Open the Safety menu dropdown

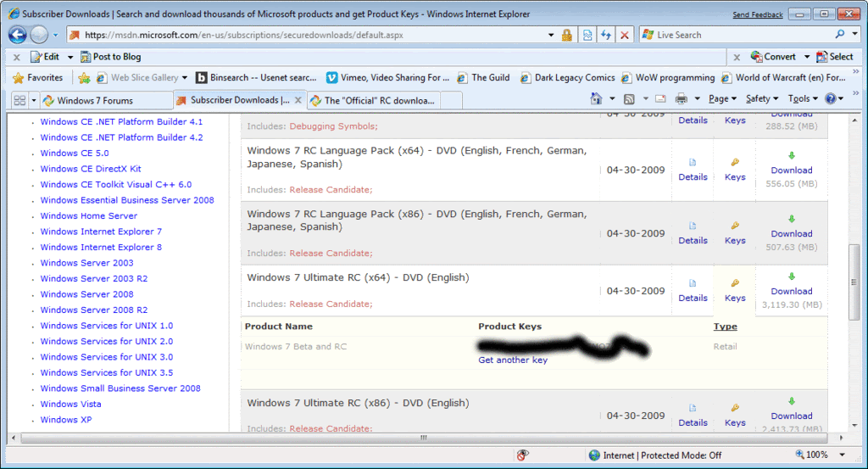[x=762, y=98]
